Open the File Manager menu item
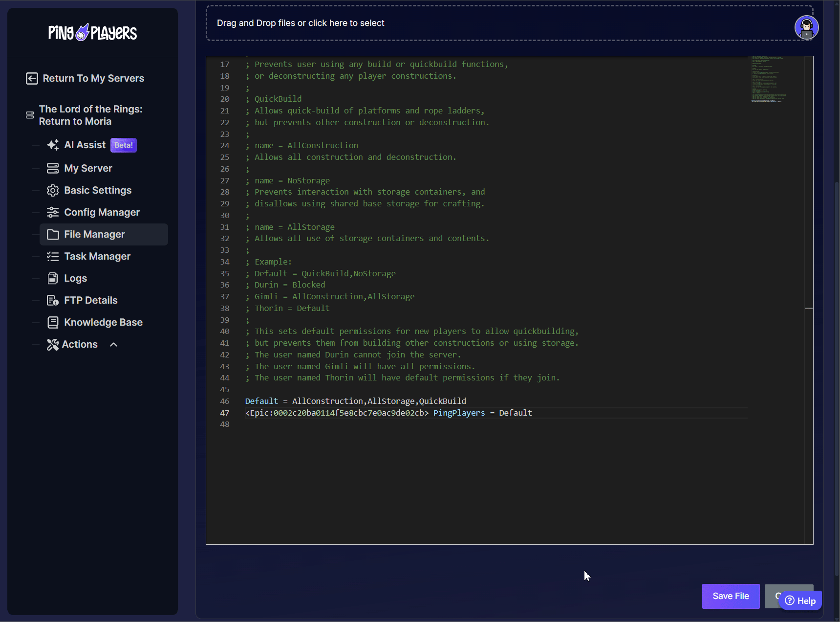This screenshot has height=622, width=840. [x=94, y=235]
